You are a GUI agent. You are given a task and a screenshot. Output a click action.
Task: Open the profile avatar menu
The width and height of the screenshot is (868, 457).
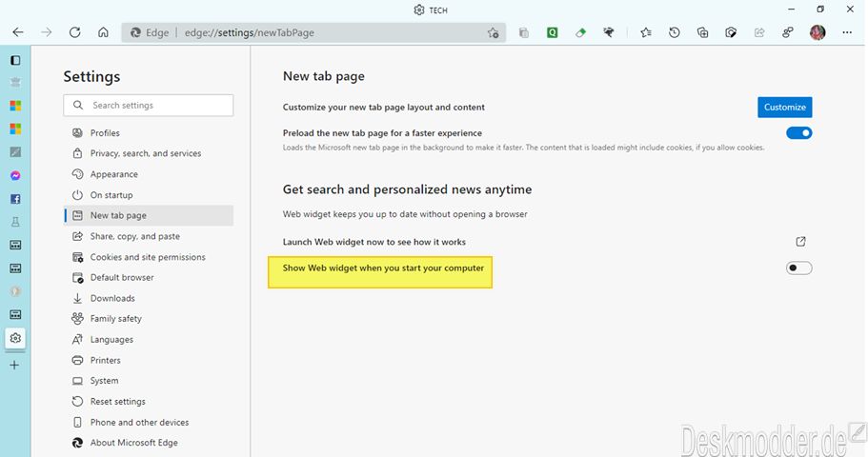click(818, 32)
